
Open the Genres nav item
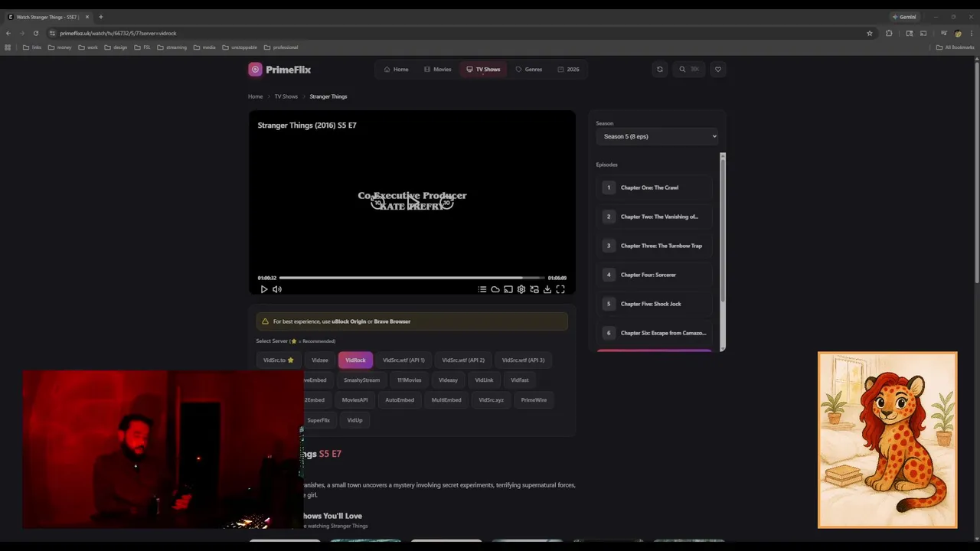(x=529, y=69)
